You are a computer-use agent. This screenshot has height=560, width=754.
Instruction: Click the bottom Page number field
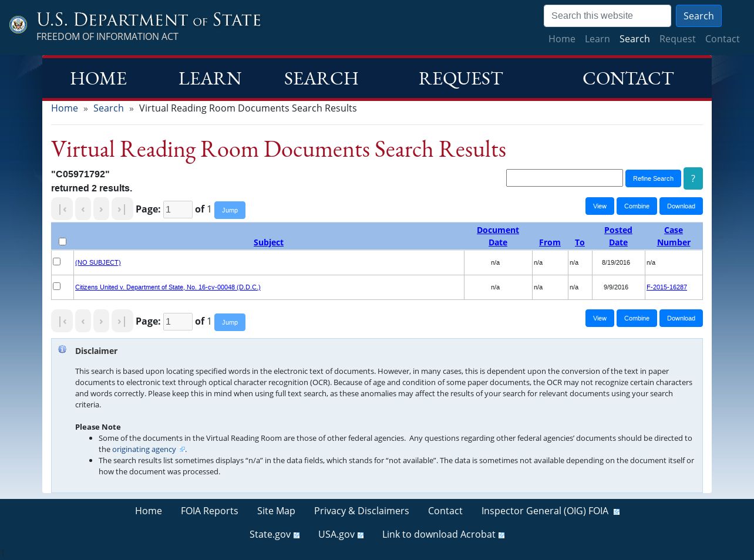tap(178, 322)
